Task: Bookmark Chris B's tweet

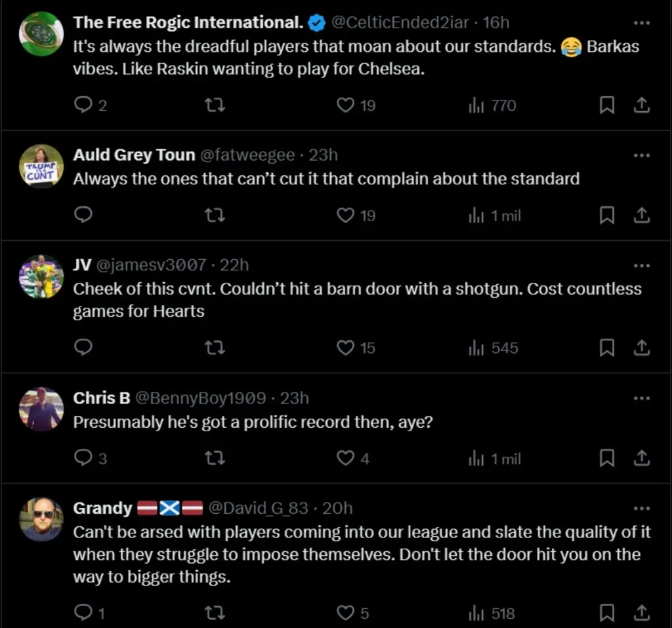Action: (607, 458)
